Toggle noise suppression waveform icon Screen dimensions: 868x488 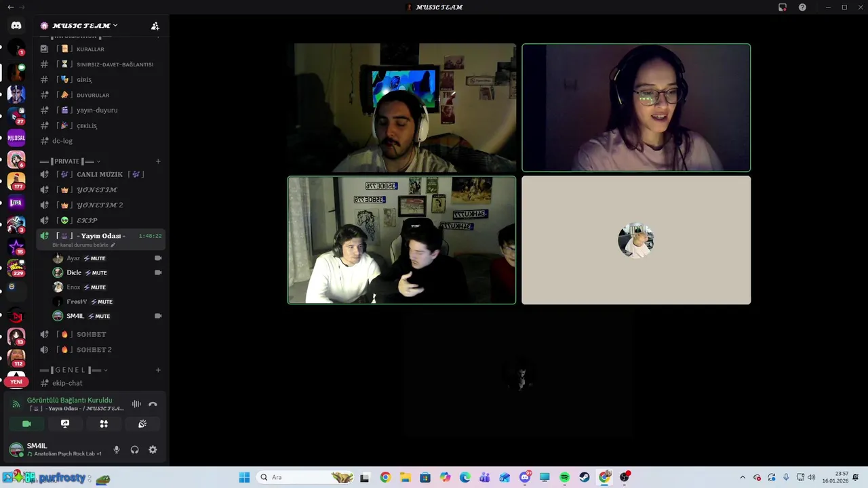point(136,404)
